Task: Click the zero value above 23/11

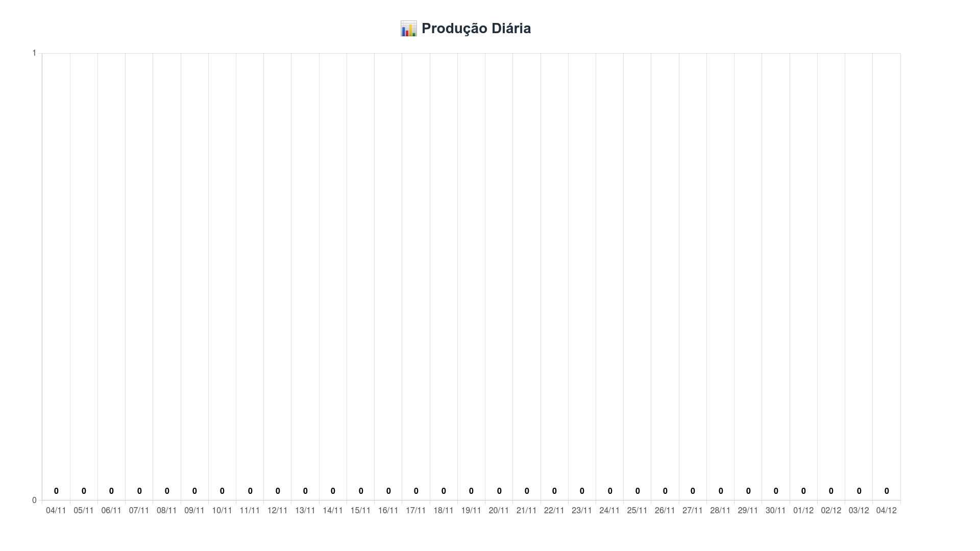Action: click(x=582, y=491)
